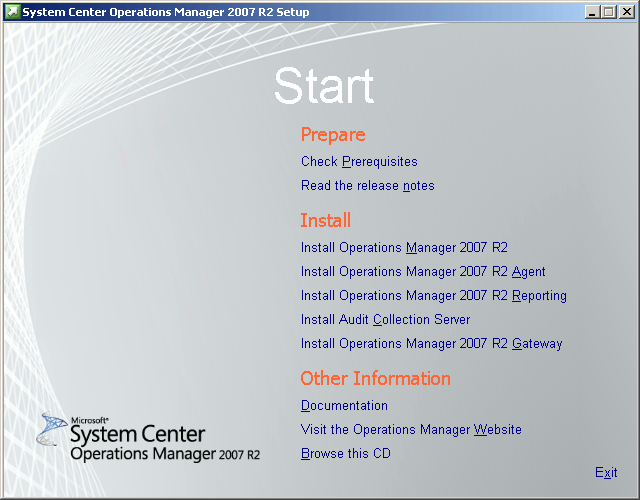Open the Documentation link
Screen dimensions: 640x500
tap(344, 406)
